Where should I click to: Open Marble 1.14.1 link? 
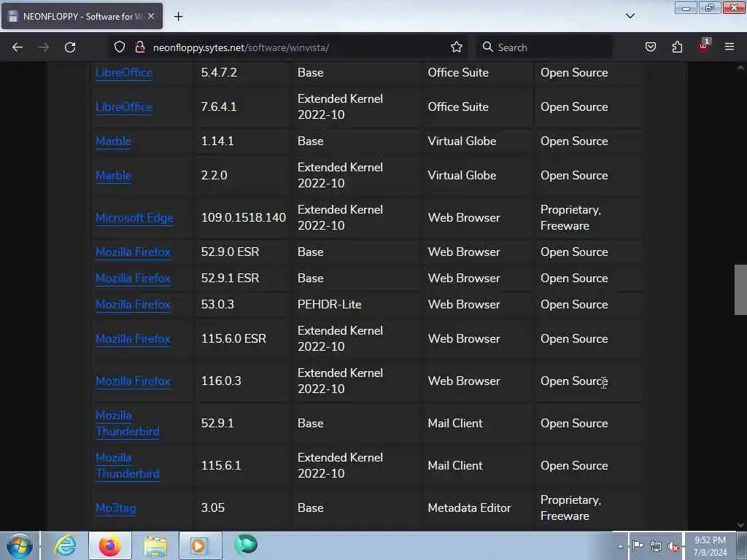tap(113, 141)
